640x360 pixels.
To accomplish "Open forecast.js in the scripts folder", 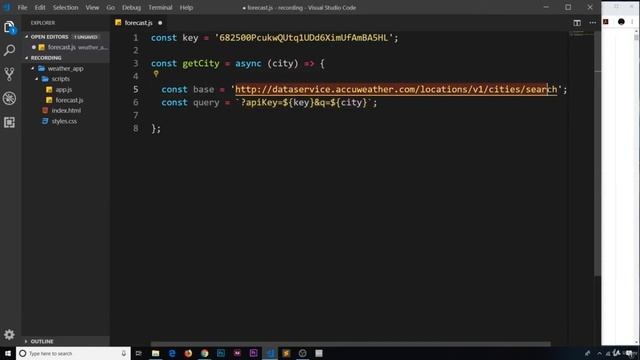I will coord(69,100).
